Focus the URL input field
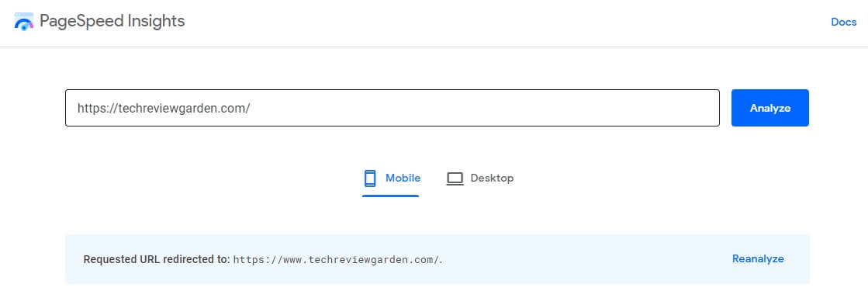The height and width of the screenshot is (298, 868). (x=393, y=108)
